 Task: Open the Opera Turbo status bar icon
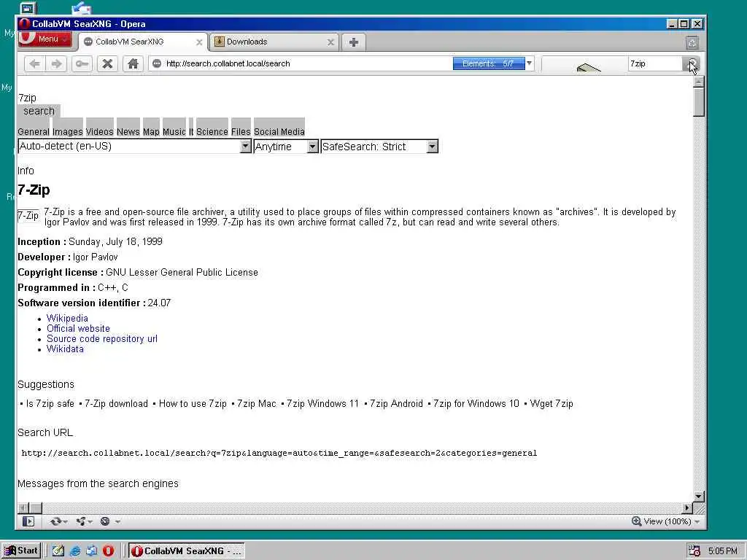click(105, 521)
